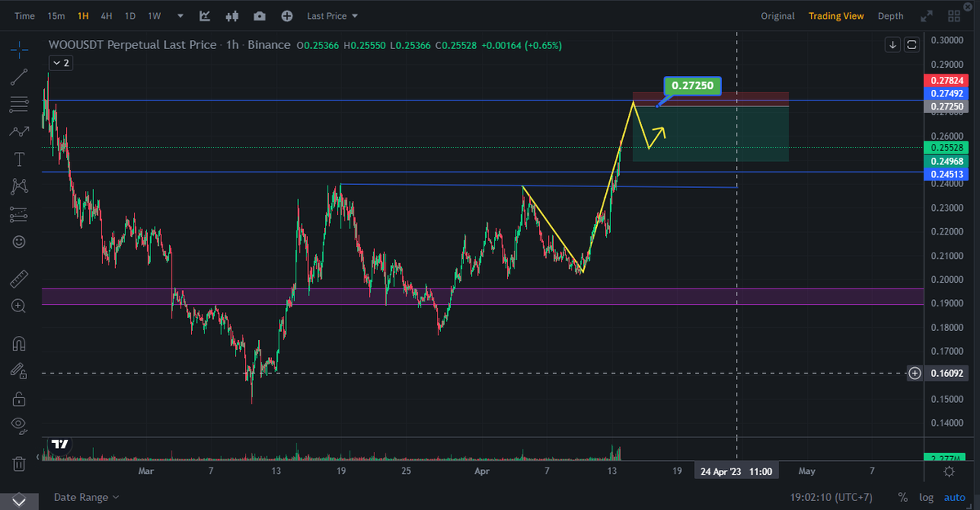Open the Last Price dropdown
This screenshot has width=980, height=510.
click(332, 16)
